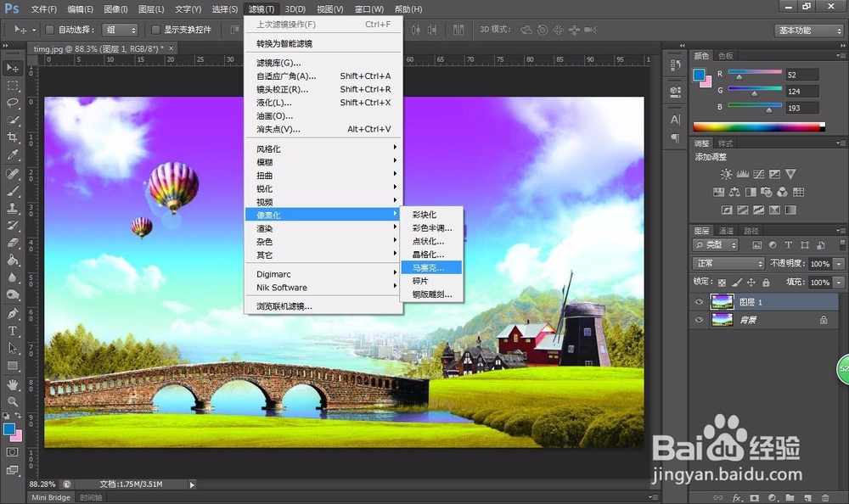Open the 文件(F) menu
This screenshot has height=504, width=849.
click(x=44, y=9)
